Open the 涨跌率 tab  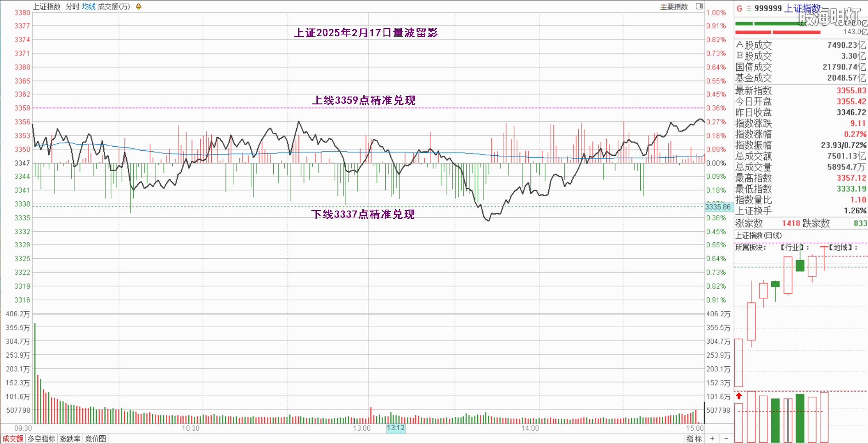point(70,439)
